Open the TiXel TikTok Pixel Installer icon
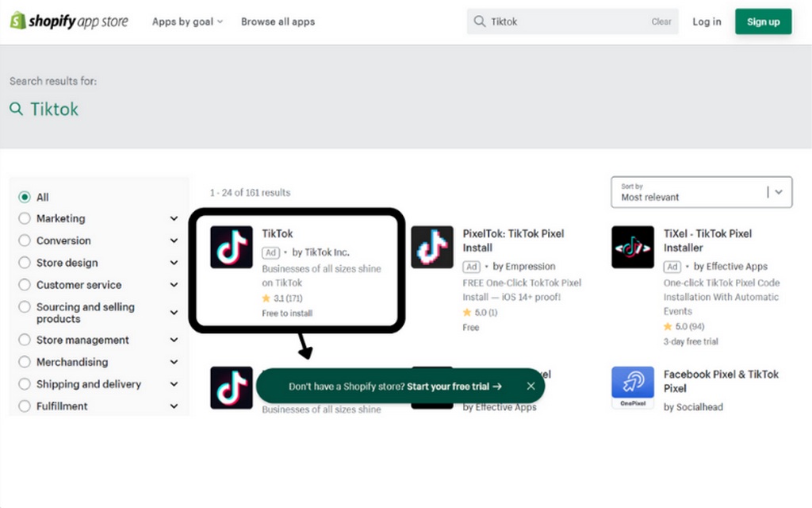812x508 pixels. click(x=633, y=247)
